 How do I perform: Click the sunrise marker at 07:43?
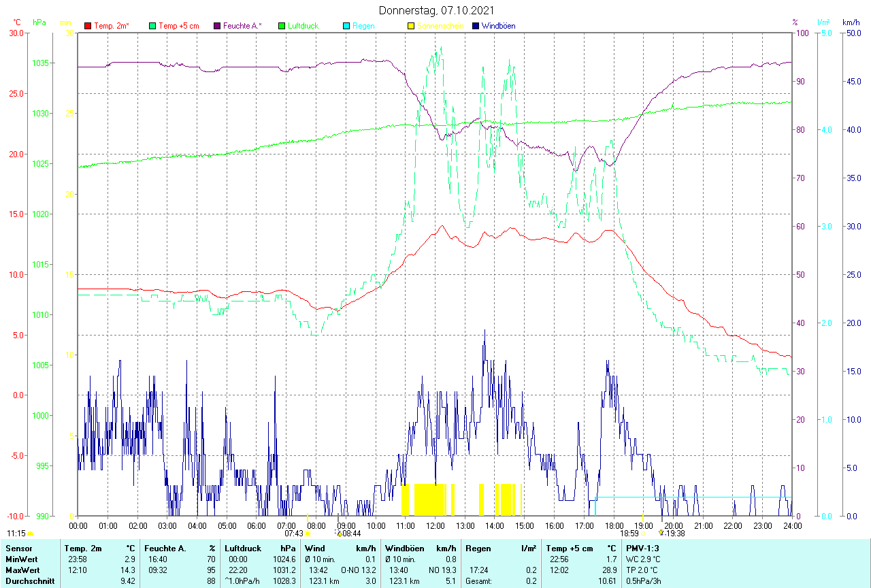[x=308, y=534]
